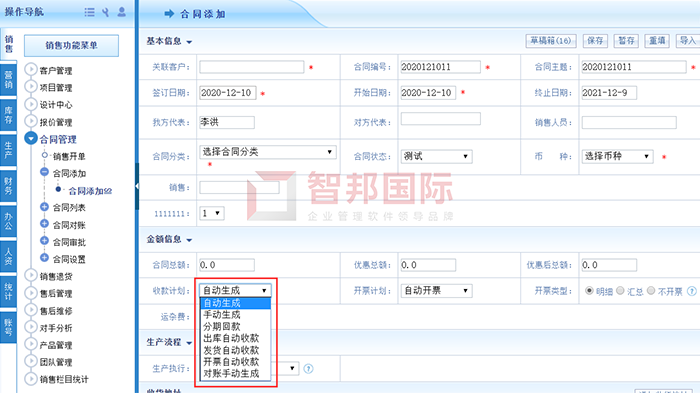Open the 开票计划 dropdown showing 自动开票
This screenshot has height=393, width=700.
(x=436, y=291)
